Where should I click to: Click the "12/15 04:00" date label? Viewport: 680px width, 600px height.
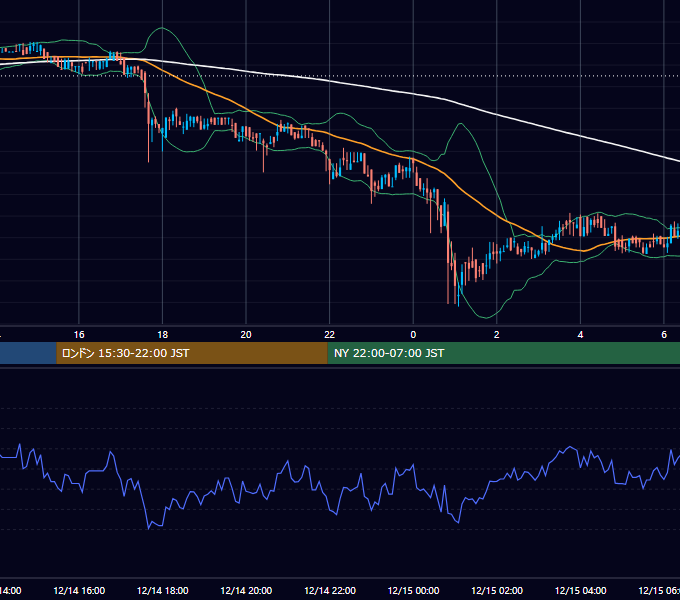pos(581,591)
